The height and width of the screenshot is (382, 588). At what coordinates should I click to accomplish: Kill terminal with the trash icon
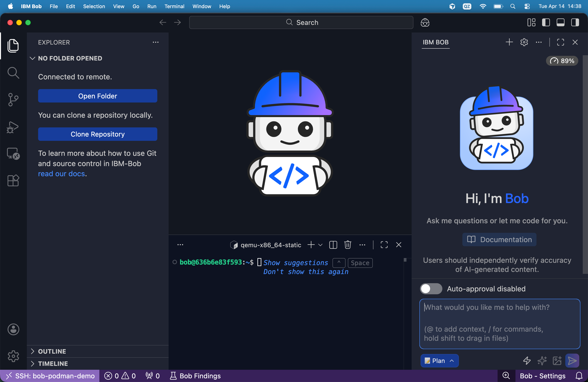click(x=348, y=245)
